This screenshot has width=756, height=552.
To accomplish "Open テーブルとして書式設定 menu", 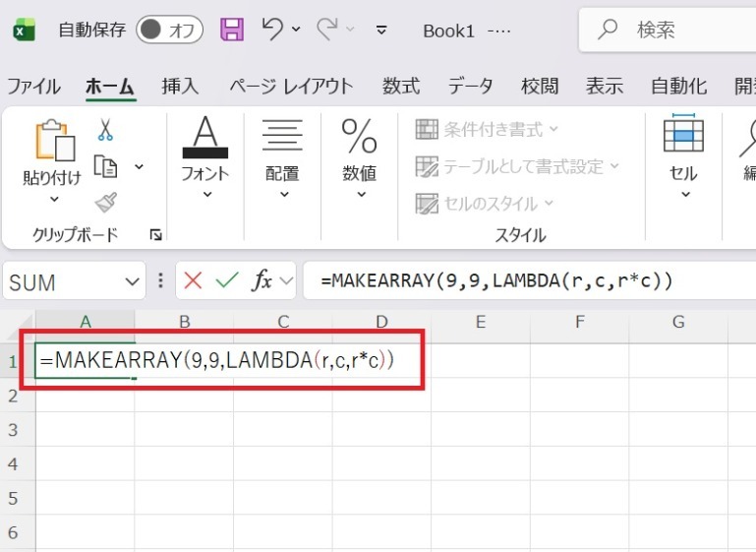I will click(517, 167).
